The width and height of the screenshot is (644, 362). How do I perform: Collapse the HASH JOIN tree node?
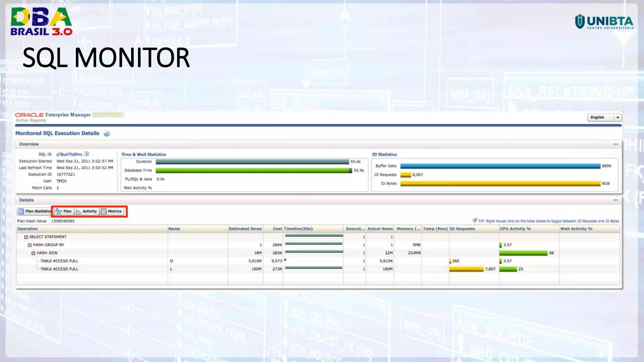point(33,253)
